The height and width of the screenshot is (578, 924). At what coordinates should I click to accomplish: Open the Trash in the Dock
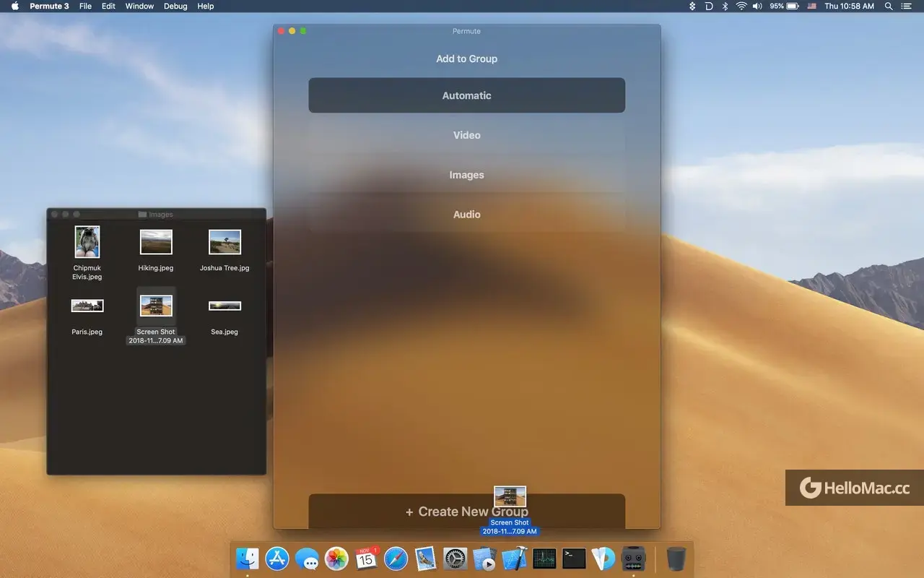(x=676, y=558)
